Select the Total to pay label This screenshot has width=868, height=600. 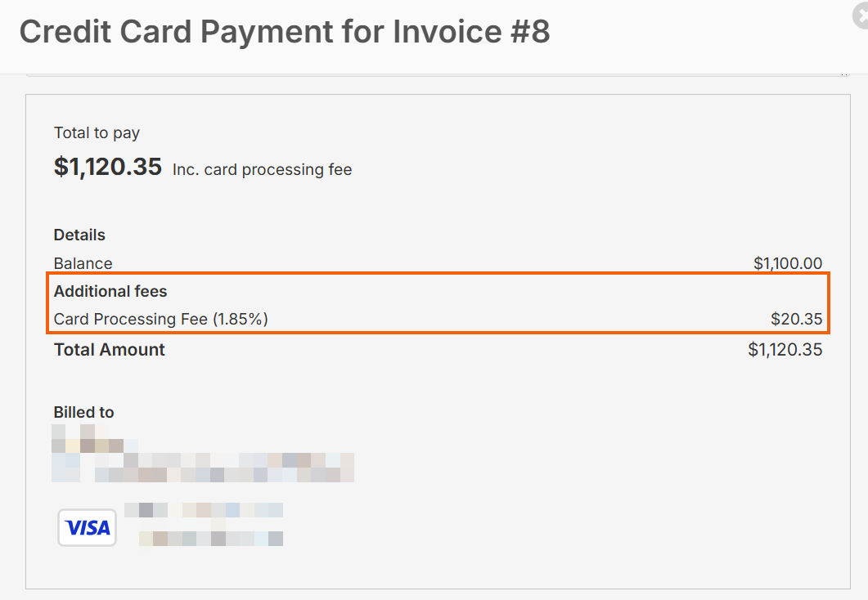point(97,132)
